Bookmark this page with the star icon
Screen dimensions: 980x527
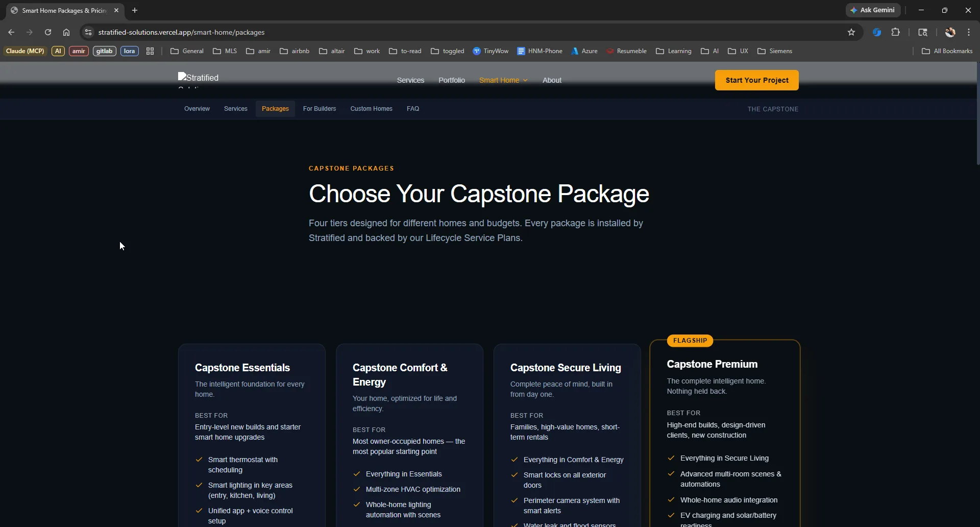pos(851,32)
